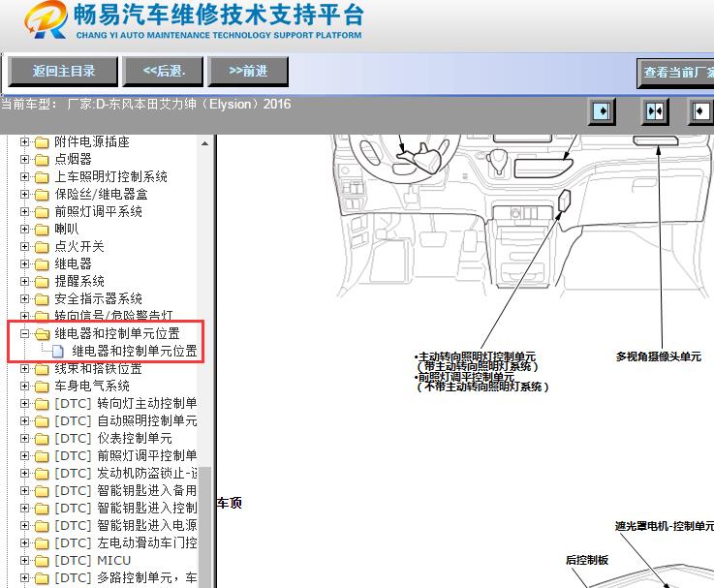Screen dimensions: 714x588
Task: Click the single-diamond panel layout icon
Action: coord(602,111)
